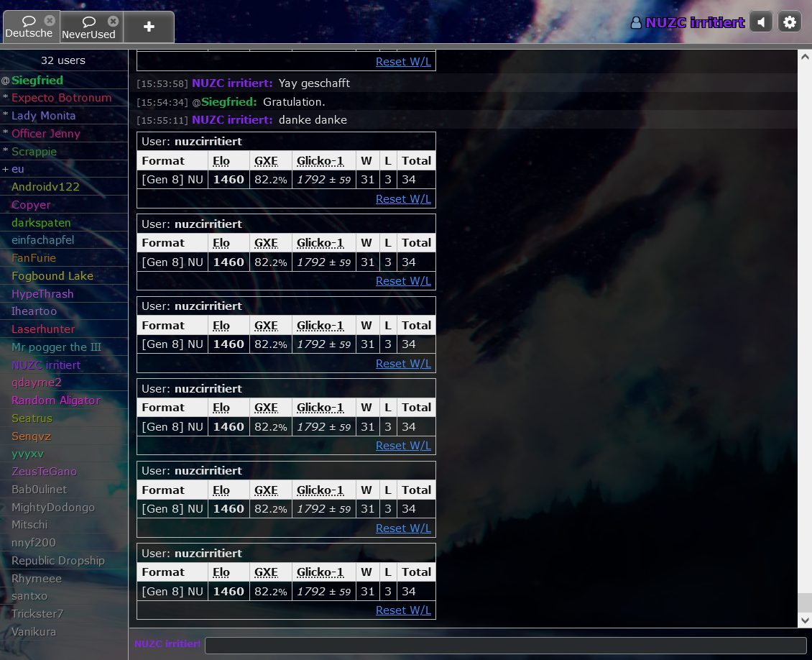Open Vanikura user entry in list

[34, 632]
